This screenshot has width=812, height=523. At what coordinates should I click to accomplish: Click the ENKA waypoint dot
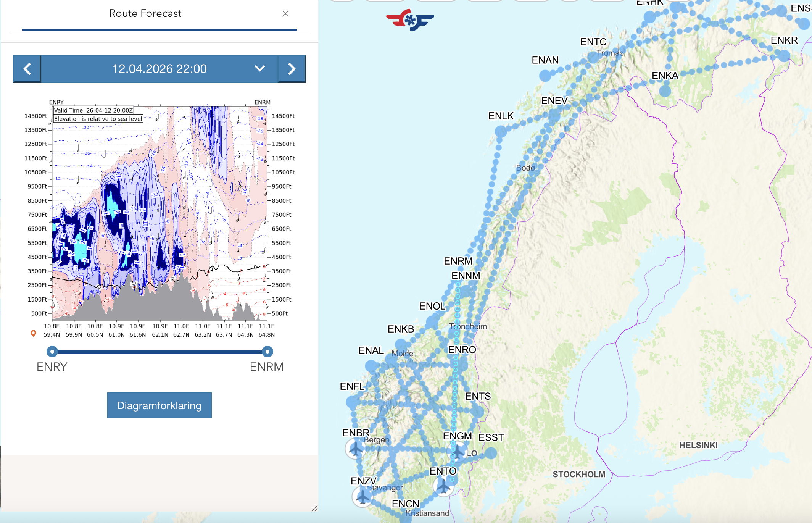[665, 91]
